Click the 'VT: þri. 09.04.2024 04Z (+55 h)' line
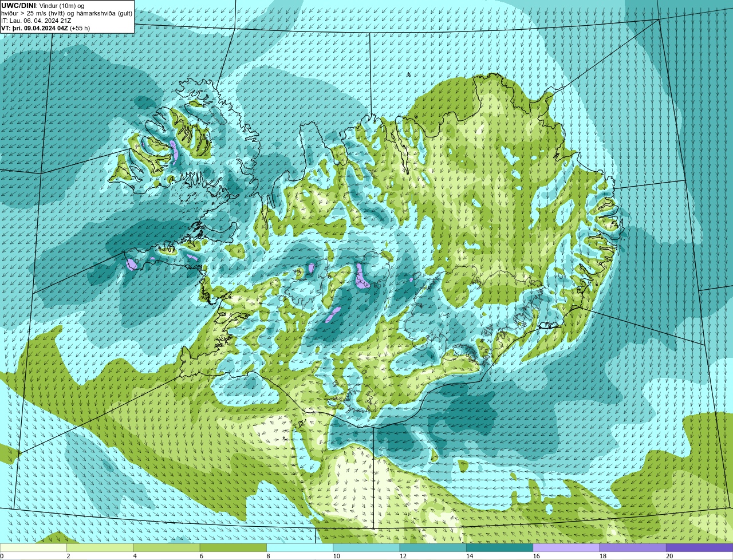 tap(45, 28)
